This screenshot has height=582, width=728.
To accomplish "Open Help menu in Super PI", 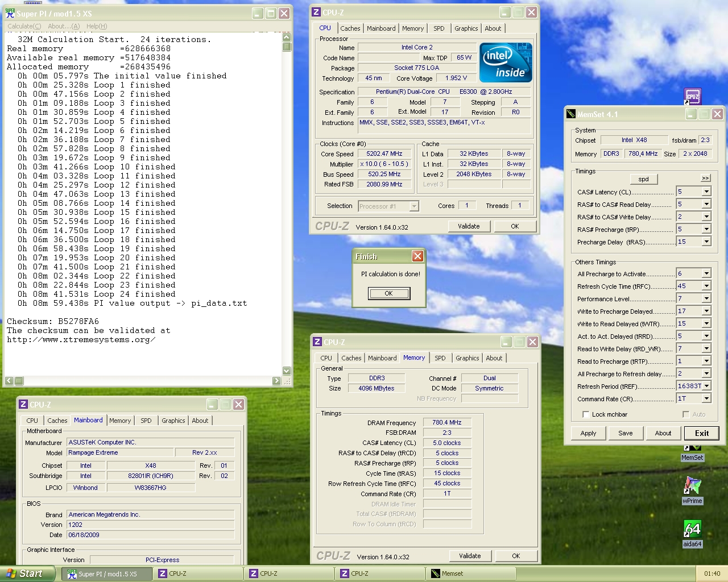I will [x=97, y=26].
